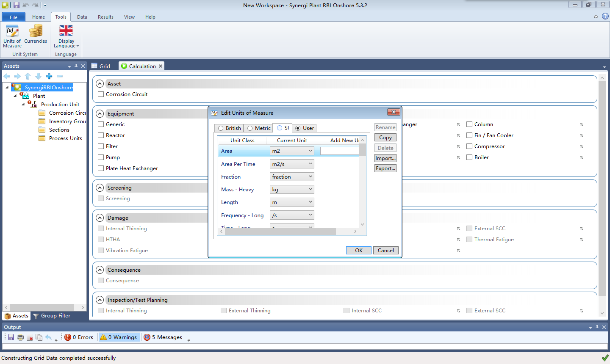Image resolution: width=610 pixels, height=364 pixels.
Task: Confirm with the OK button
Action: click(359, 251)
